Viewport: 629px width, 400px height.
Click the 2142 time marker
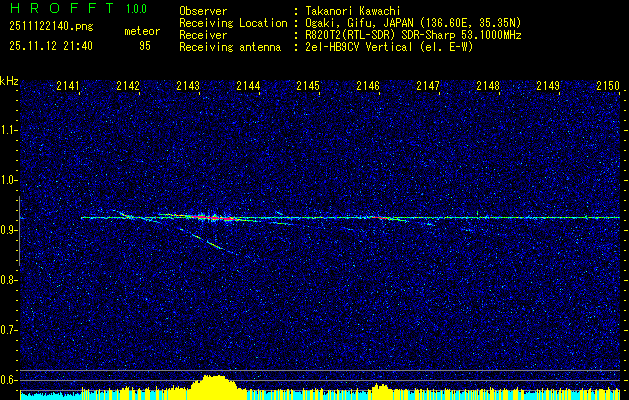pos(128,85)
